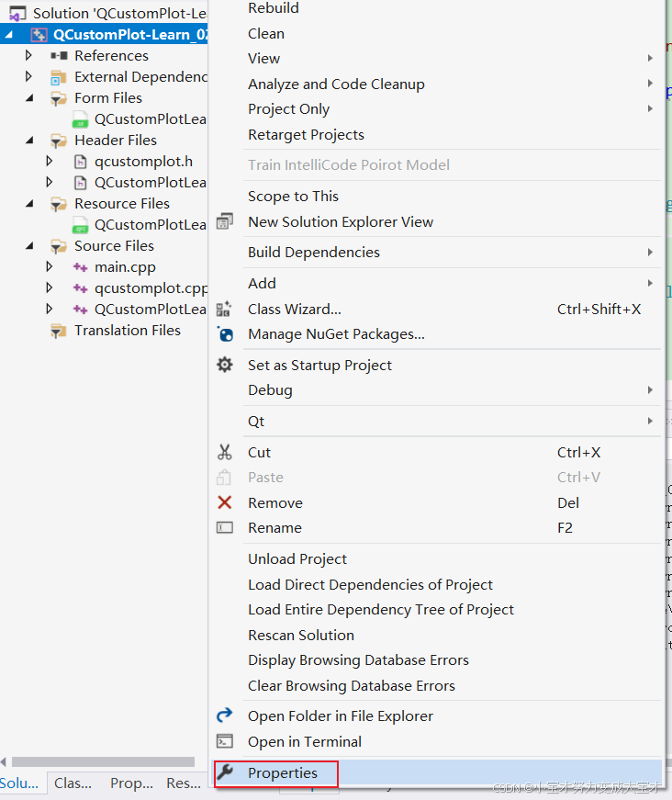Select Load Entire Dependency Tree of Project

click(437, 610)
